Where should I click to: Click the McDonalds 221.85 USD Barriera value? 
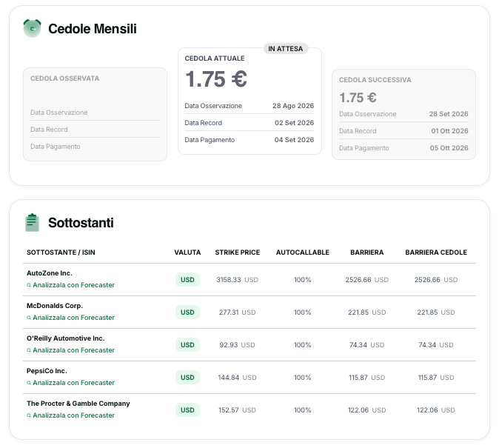click(367, 312)
